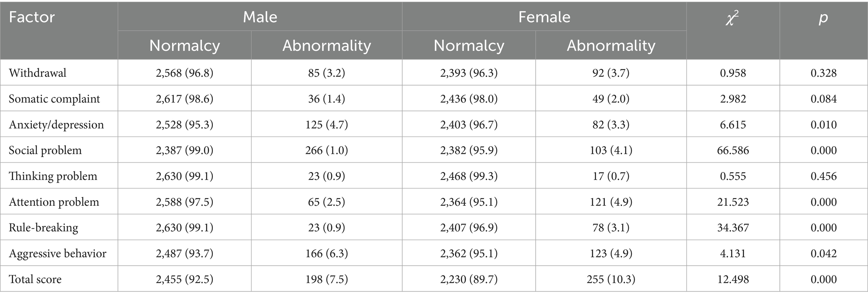This screenshot has width=868, height=299.
Task: Select the p column header
Action: click(823, 18)
